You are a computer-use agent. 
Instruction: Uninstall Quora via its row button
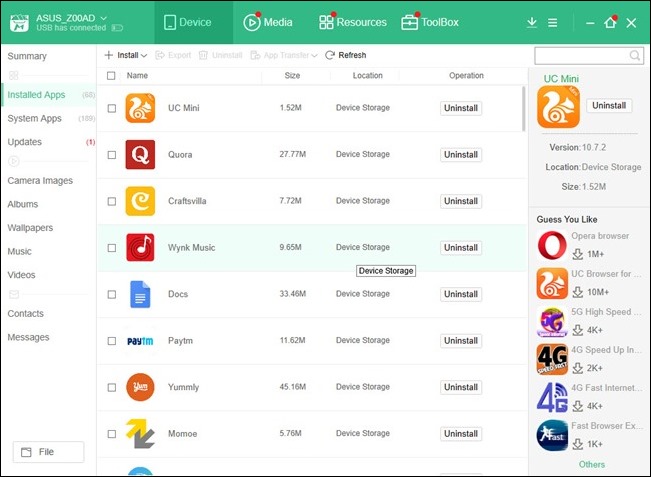(x=461, y=154)
